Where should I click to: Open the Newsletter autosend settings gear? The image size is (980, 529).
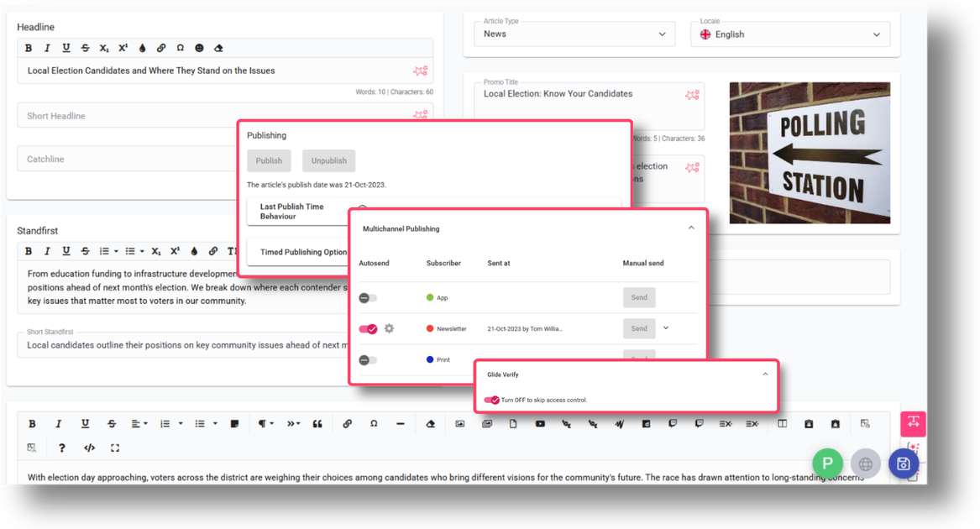[388, 328]
